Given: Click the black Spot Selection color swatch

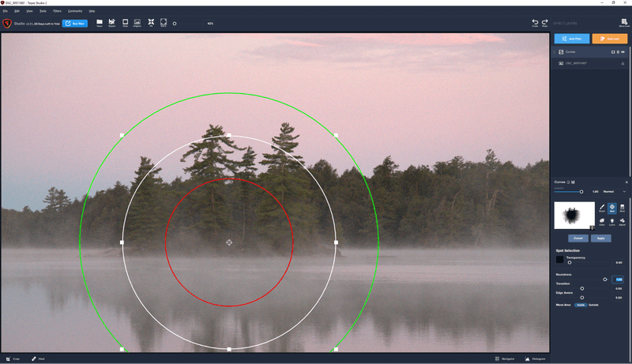Looking at the screenshot, I should click(559, 260).
